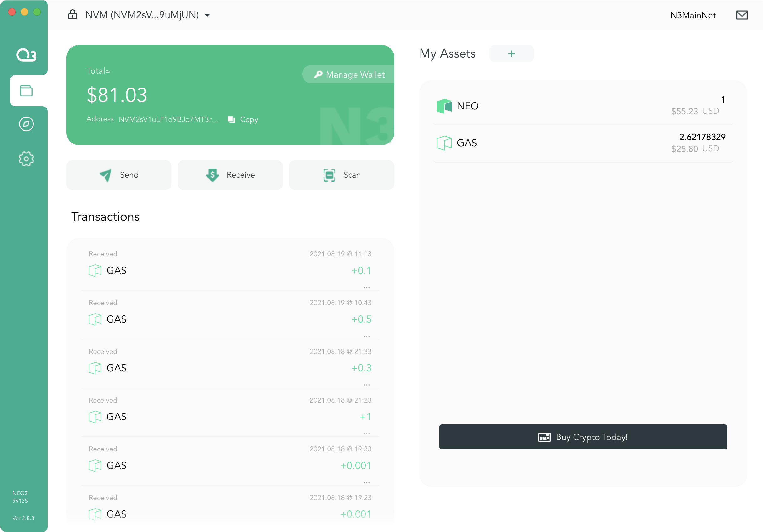Image resolution: width=766 pixels, height=532 pixels.
Task: Select the Scan QR code icon
Action: pyautogui.click(x=329, y=175)
